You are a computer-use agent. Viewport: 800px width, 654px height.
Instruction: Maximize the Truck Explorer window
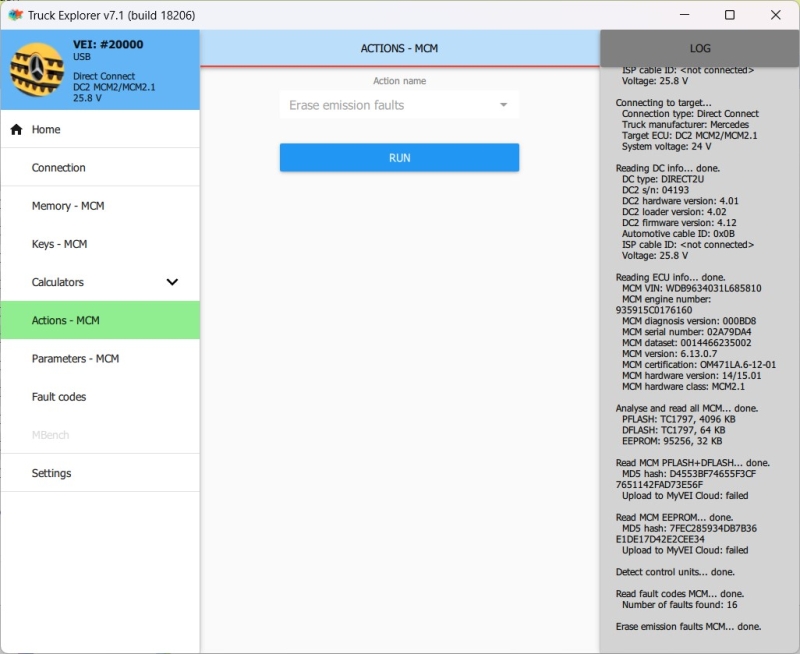(730, 15)
